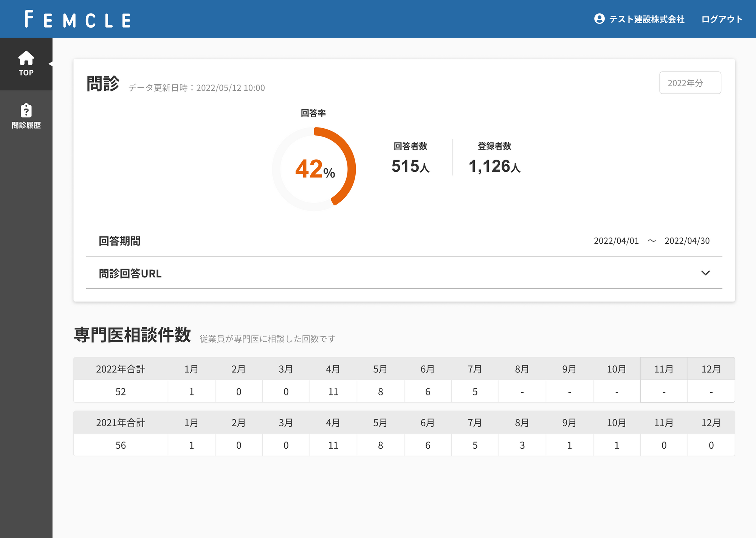Click the user account avatar icon
The image size is (756, 538).
599,19
